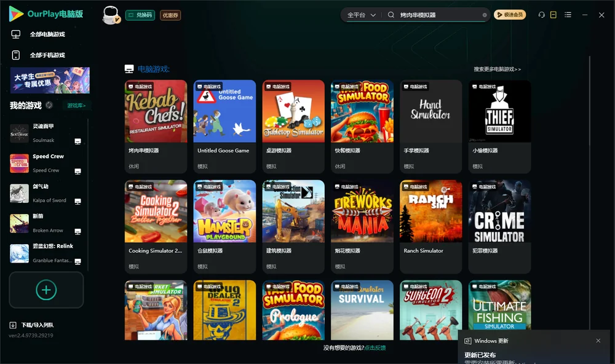
Task: Select Kebab Chefs game card
Action: 156,127
